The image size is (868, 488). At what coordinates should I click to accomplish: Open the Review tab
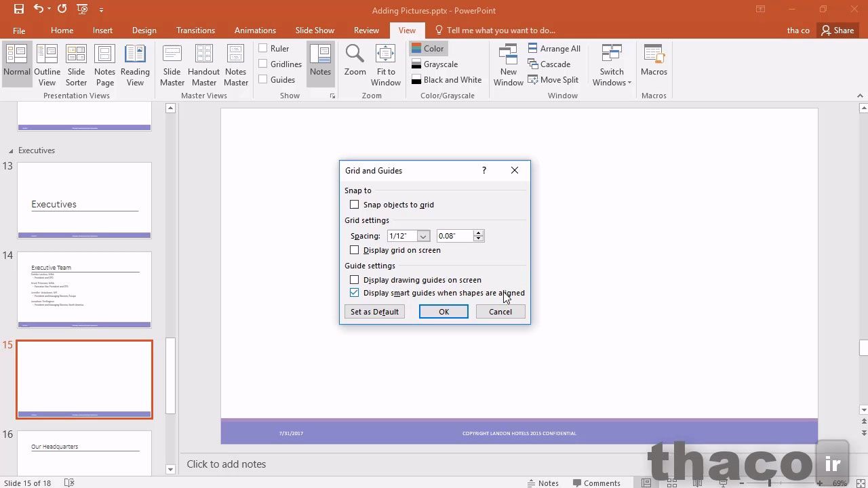366,30
